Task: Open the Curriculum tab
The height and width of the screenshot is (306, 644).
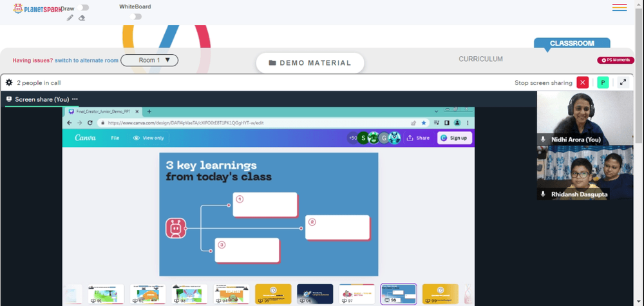Action: (x=480, y=59)
